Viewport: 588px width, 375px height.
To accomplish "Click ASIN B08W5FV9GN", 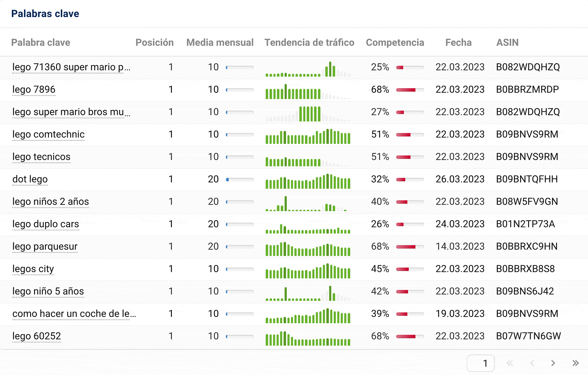I will click(527, 201).
